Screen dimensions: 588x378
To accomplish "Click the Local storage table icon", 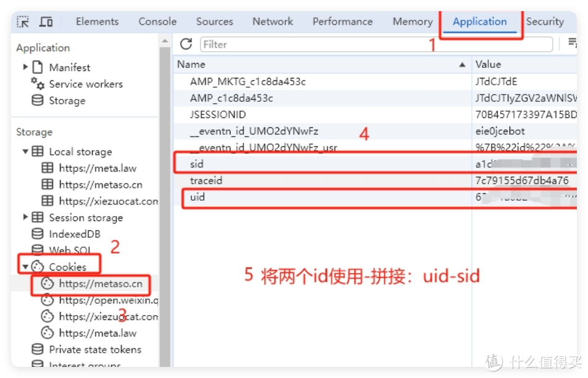I will coord(38,151).
